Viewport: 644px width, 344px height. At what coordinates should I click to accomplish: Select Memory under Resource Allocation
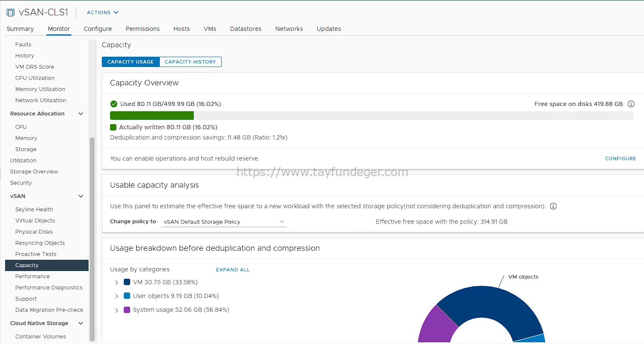pyautogui.click(x=26, y=138)
